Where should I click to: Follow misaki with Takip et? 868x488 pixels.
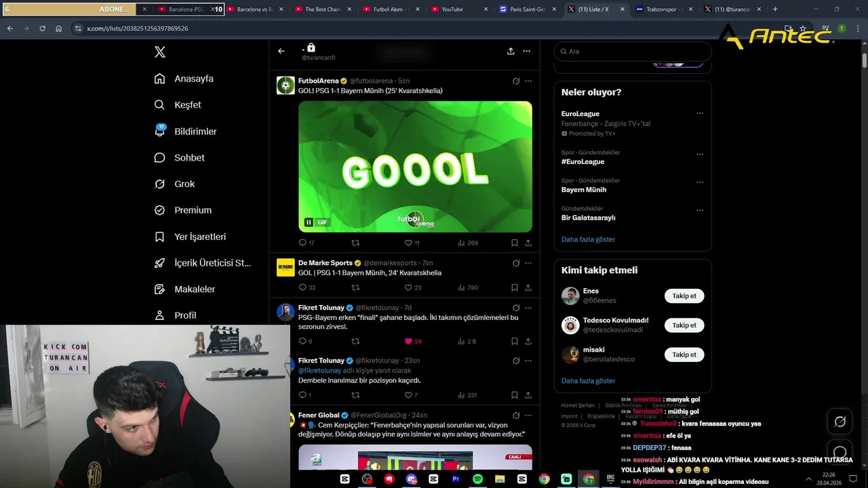pyautogui.click(x=684, y=354)
